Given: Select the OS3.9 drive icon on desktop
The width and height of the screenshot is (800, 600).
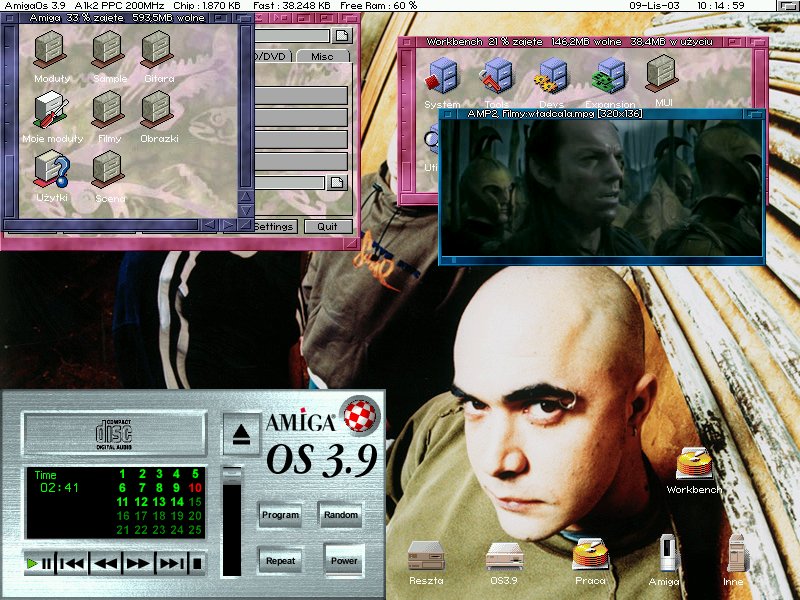Looking at the screenshot, I should point(504,556).
